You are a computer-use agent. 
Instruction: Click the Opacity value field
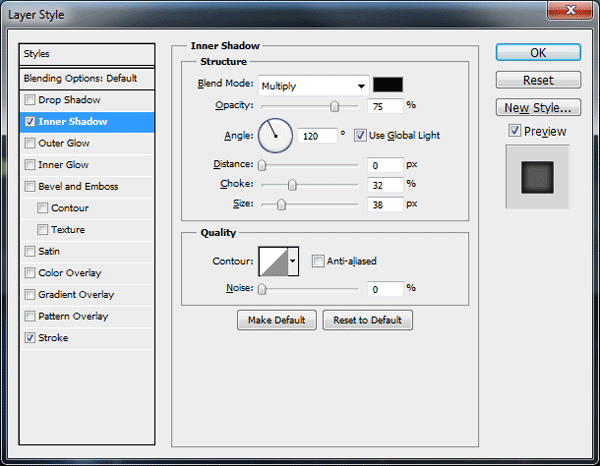pos(385,106)
